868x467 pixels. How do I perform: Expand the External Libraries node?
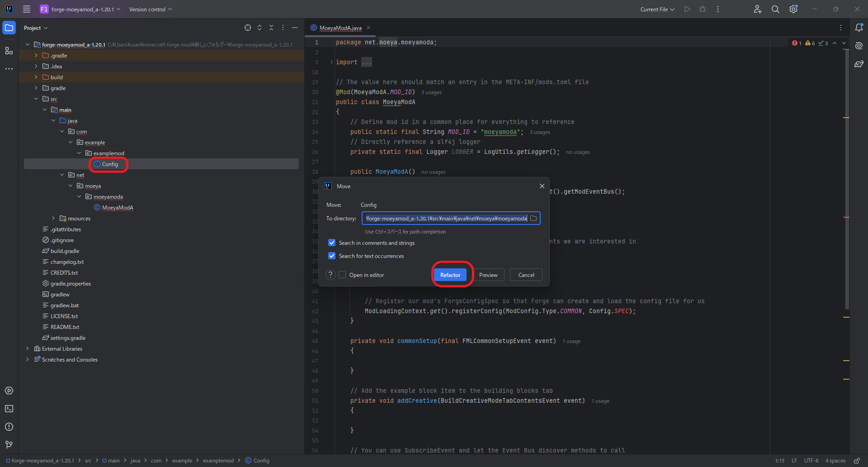(28, 349)
